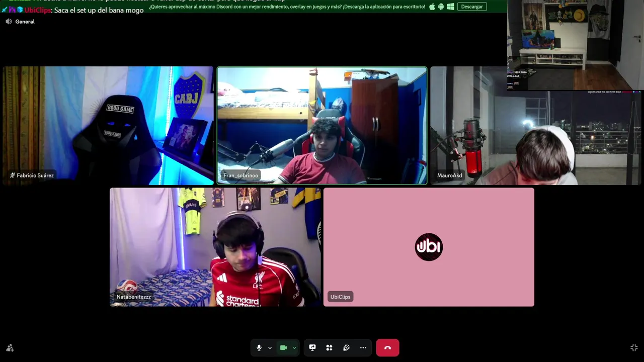Click the Windows download icon in banner
644x362 pixels.
tap(451, 7)
